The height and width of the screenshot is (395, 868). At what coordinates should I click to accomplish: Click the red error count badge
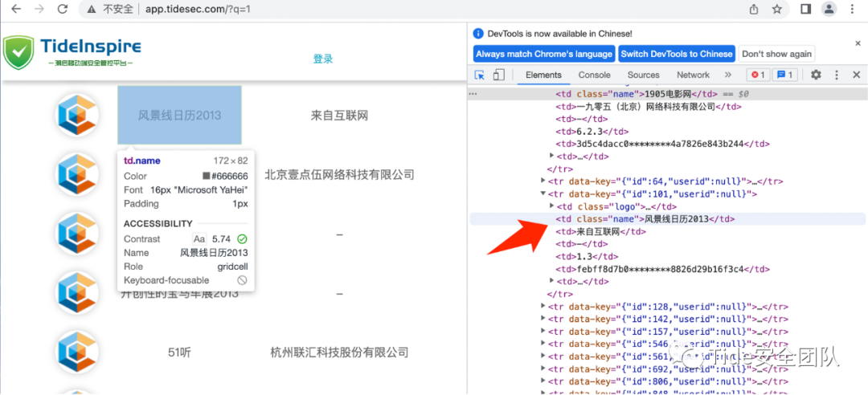[x=758, y=75]
